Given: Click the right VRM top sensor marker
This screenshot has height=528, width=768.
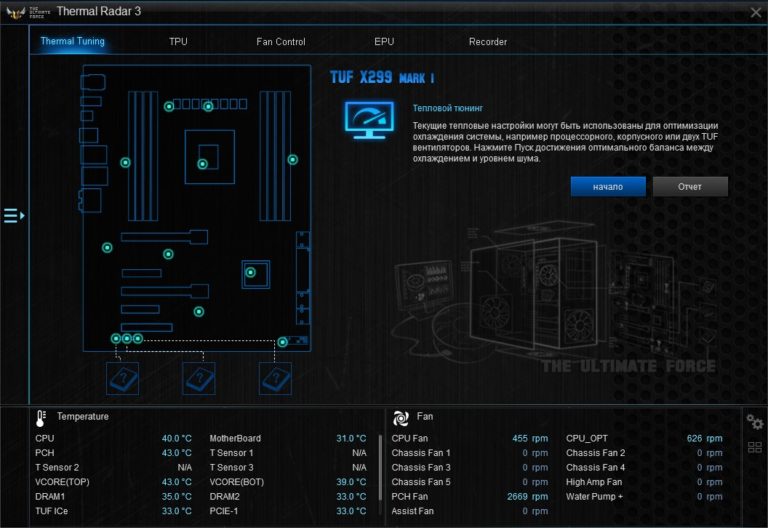Looking at the screenshot, I should [x=208, y=106].
